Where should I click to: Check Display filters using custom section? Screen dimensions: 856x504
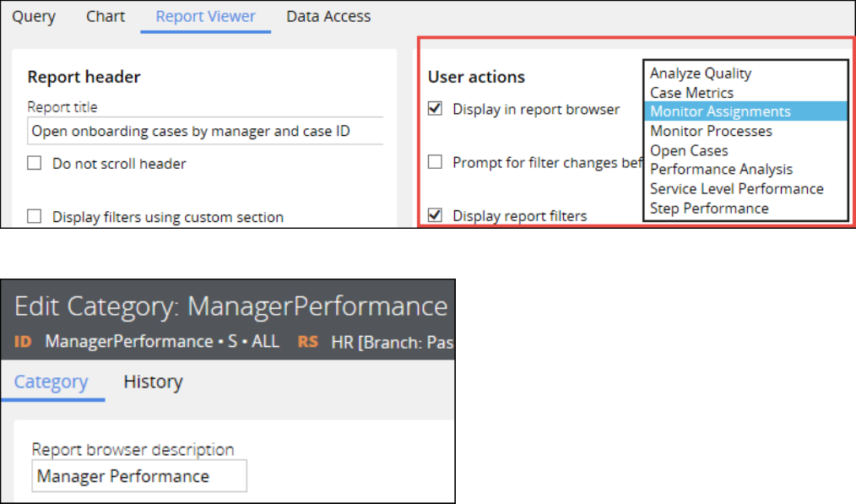[35, 217]
